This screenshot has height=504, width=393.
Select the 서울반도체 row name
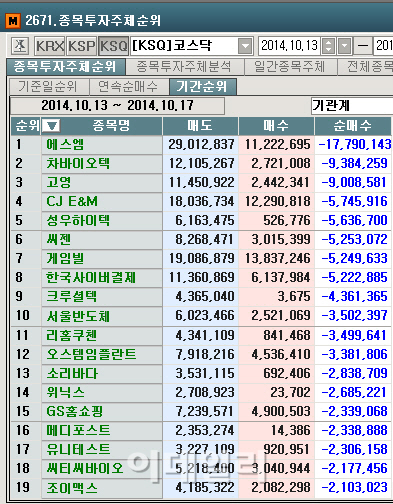click(x=78, y=316)
